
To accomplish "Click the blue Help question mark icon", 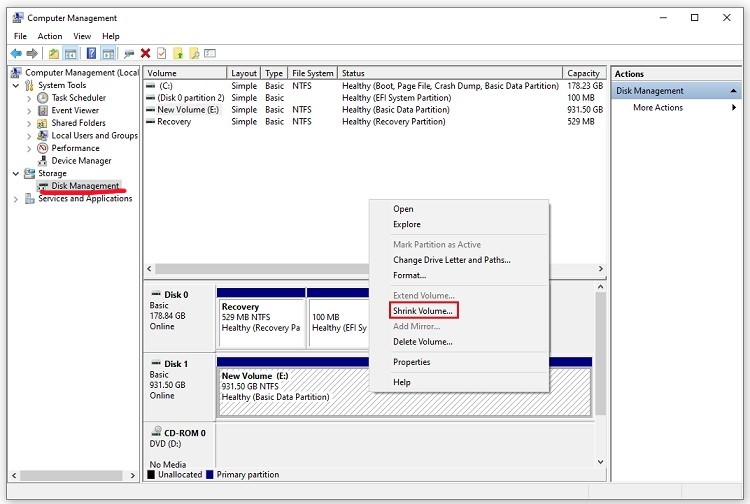I will point(91,54).
